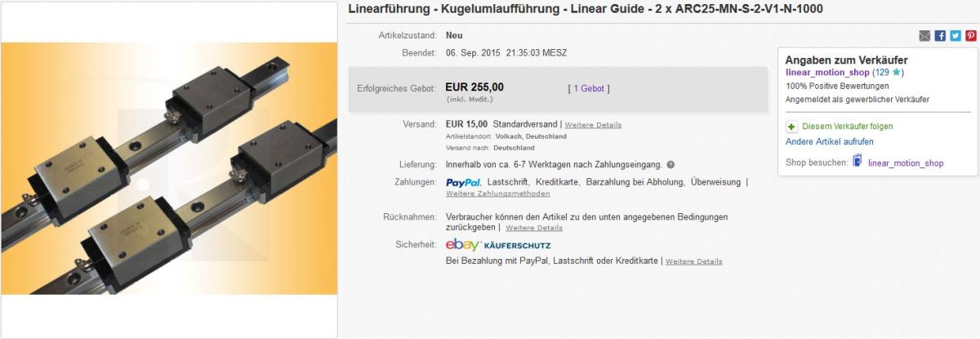Share listing via email icon
The image size is (980, 339).
point(924,35)
